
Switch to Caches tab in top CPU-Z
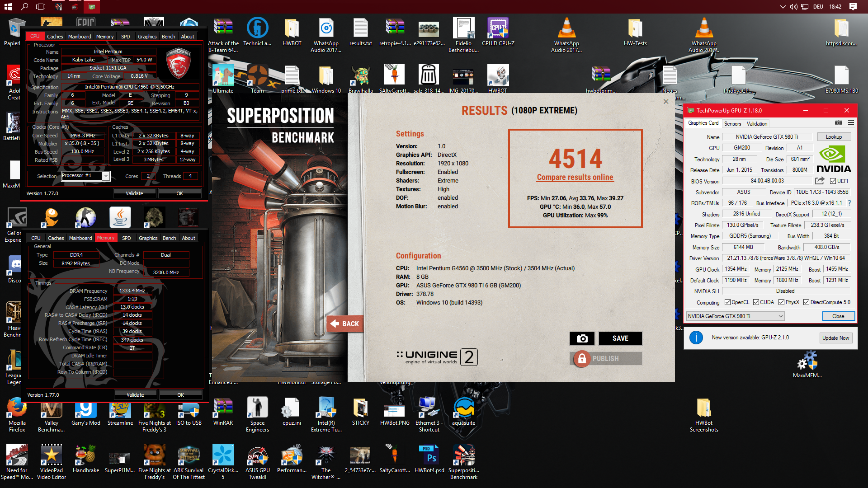(x=55, y=37)
